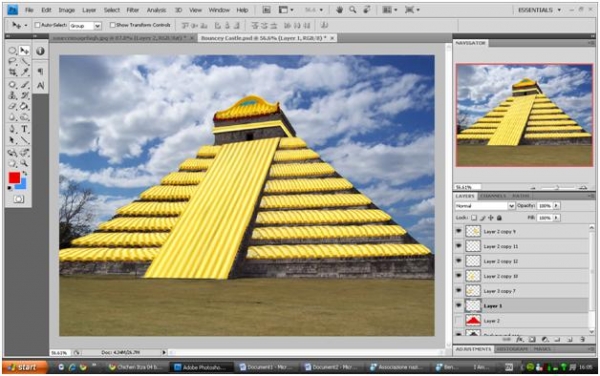The height and width of the screenshot is (376, 600).
Task: Select the History Brush tool
Action: click(x=24, y=95)
